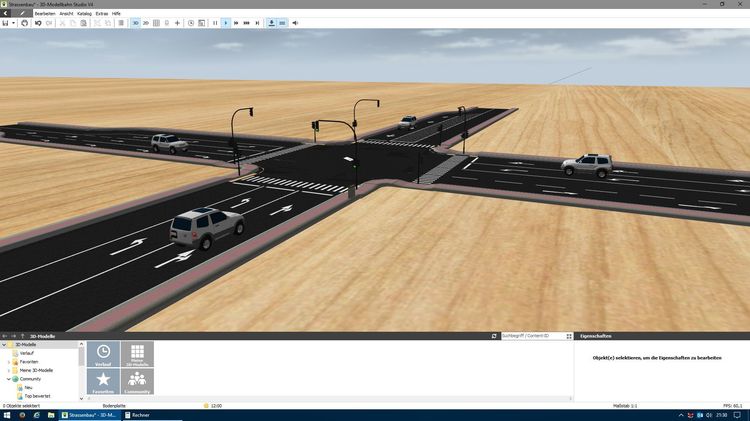The image size is (750, 421).
Task: Open the Favoriten star tile
Action: [x=104, y=382]
